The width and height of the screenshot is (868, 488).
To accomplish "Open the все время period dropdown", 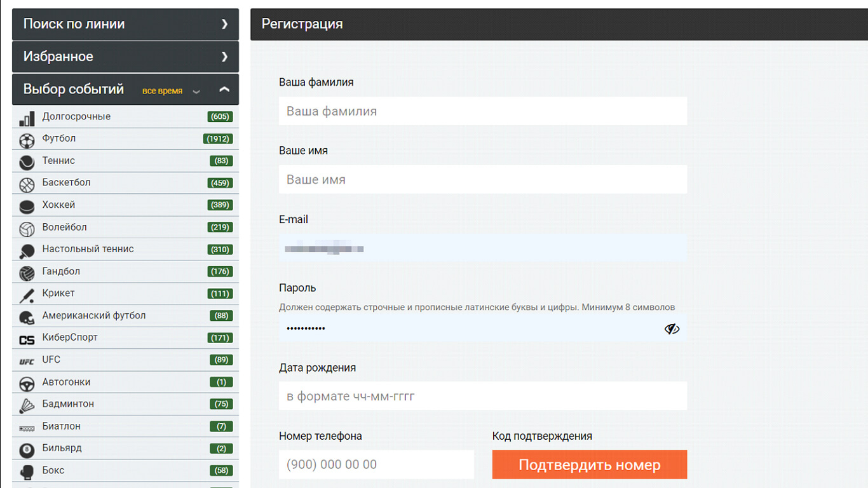I will pos(171,91).
